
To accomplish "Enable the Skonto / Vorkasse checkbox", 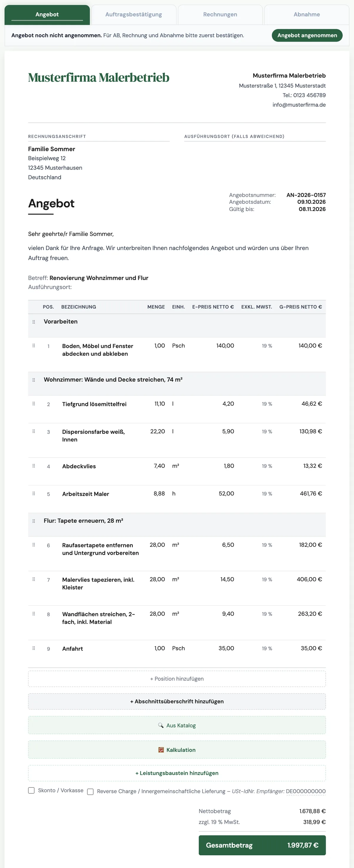I will coord(31,790).
